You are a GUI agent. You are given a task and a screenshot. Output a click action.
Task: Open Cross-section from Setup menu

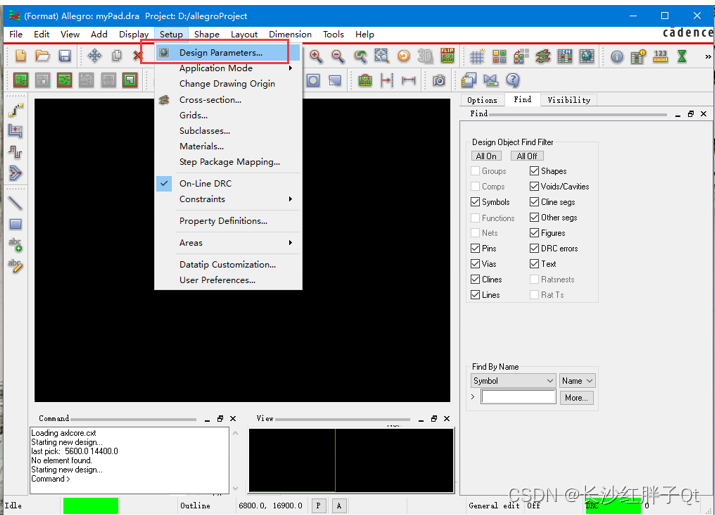coord(228,99)
